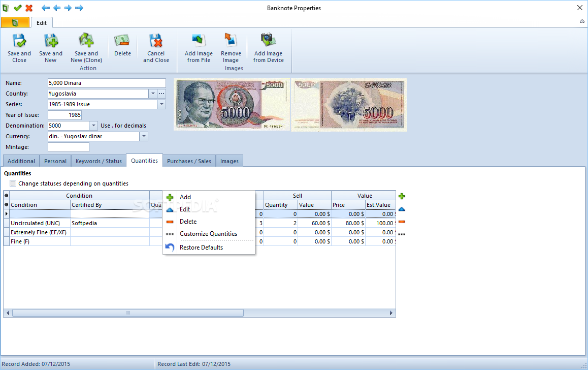Click three-dots customize icon beside grid
588x370 pixels.
pos(402,234)
